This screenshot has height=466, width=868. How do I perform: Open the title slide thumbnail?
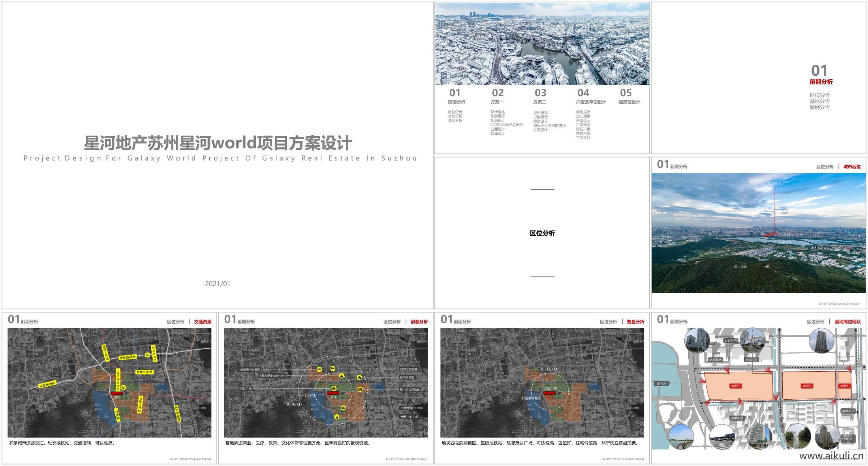tap(217, 155)
